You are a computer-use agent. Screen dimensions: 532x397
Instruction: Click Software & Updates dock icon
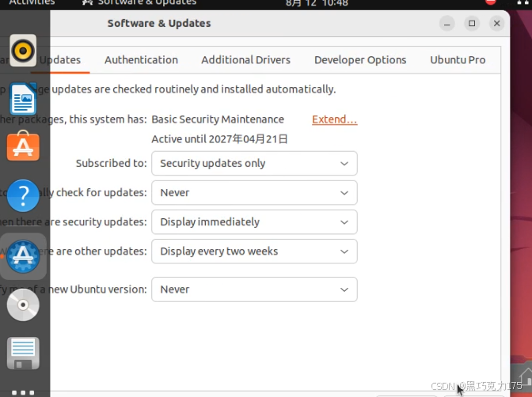point(23,256)
